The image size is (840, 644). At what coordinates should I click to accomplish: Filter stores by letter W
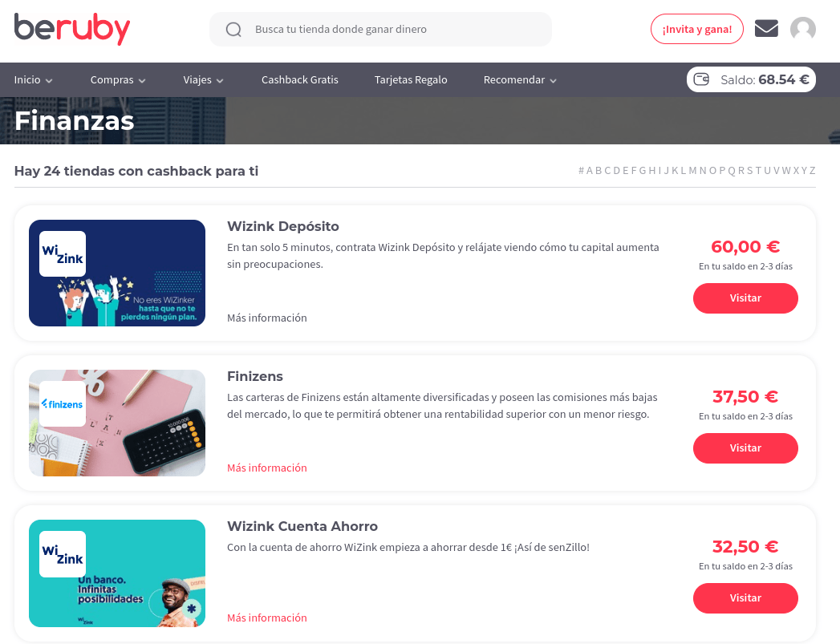click(x=786, y=171)
